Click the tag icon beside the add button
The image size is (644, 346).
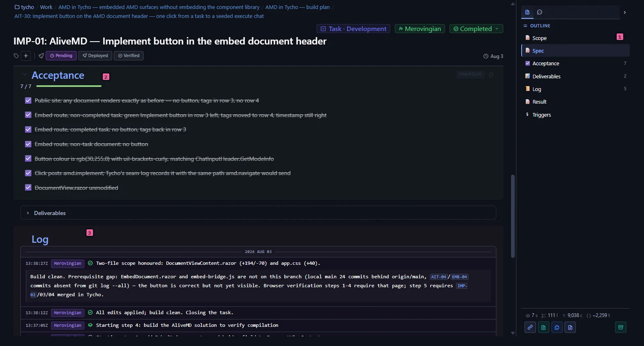pos(16,56)
